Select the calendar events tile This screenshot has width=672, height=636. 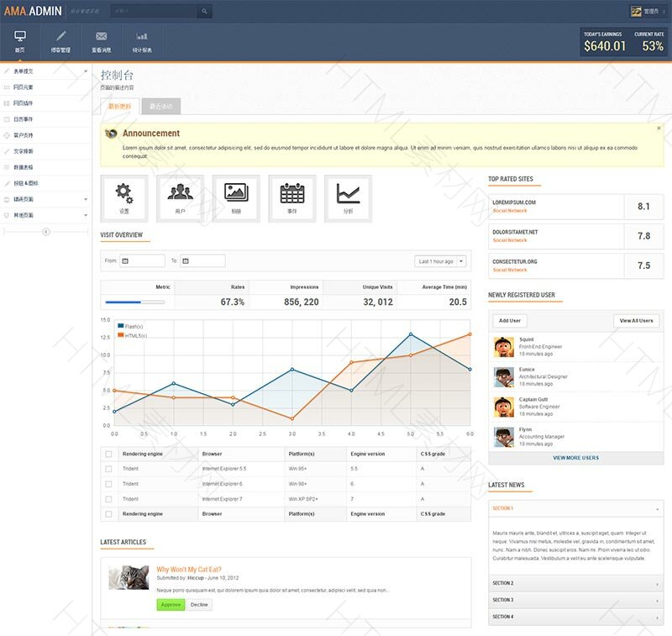click(x=292, y=198)
